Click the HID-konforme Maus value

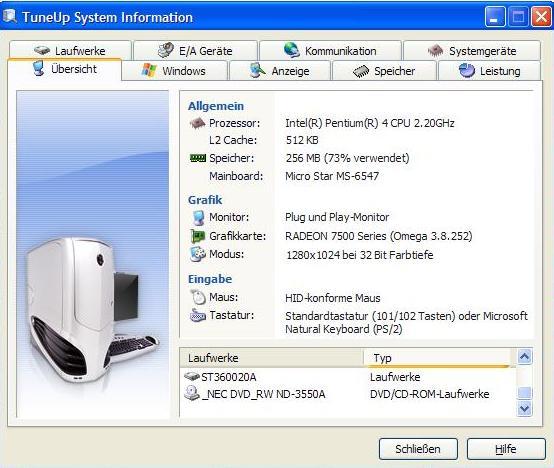332,298
